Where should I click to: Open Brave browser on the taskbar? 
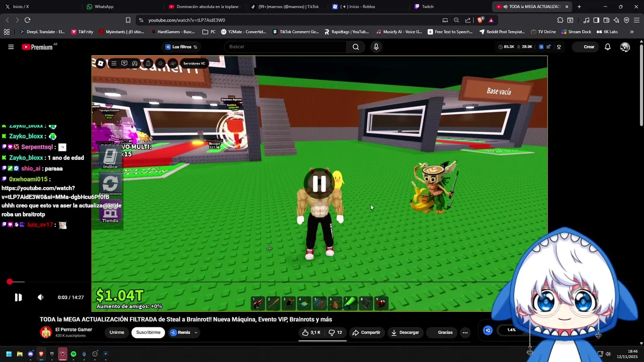[x=41, y=354]
